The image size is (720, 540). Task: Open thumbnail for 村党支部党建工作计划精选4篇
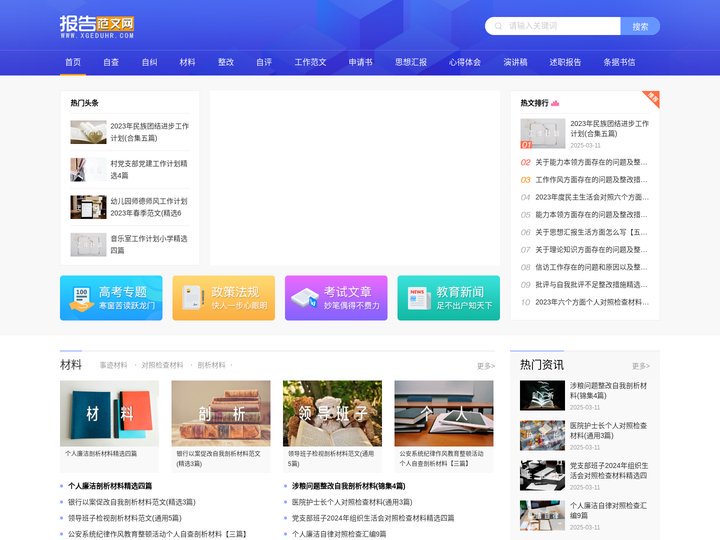(x=88, y=170)
